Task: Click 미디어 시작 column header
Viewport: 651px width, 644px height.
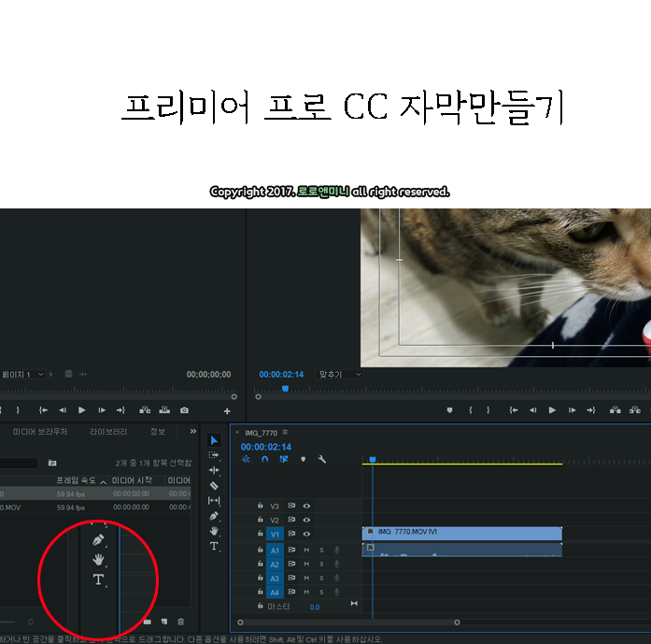Action: [x=132, y=480]
